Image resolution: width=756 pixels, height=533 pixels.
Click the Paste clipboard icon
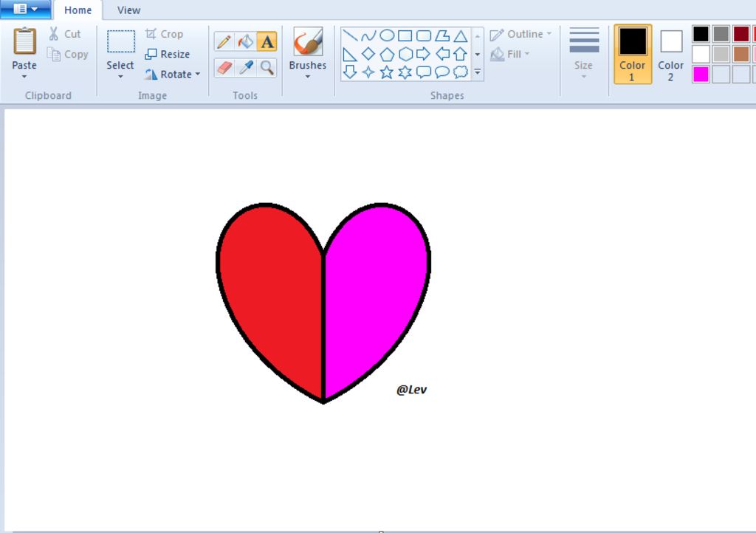(24, 41)
